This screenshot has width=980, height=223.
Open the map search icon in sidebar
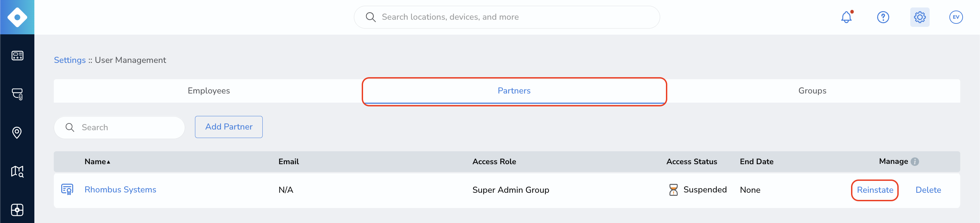pos(17,171)
